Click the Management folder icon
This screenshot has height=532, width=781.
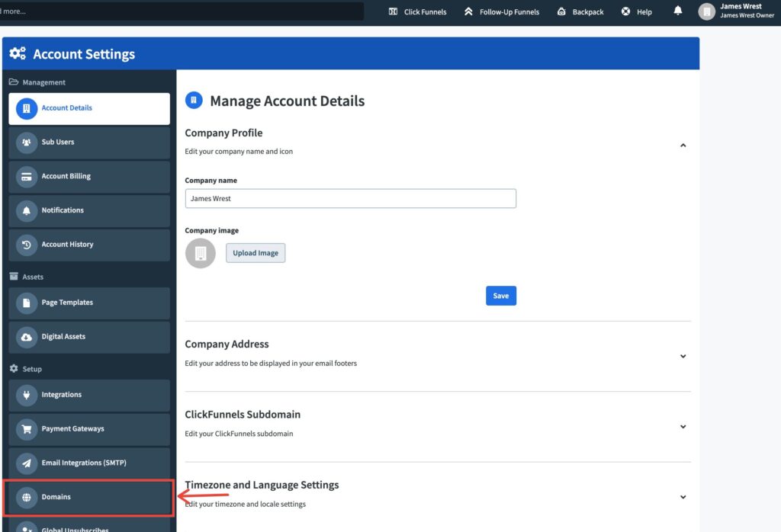pos(14,82)
